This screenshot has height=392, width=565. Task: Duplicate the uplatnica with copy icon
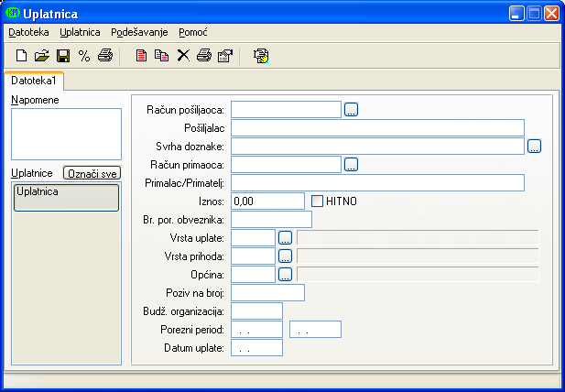[x=162, y=56]
